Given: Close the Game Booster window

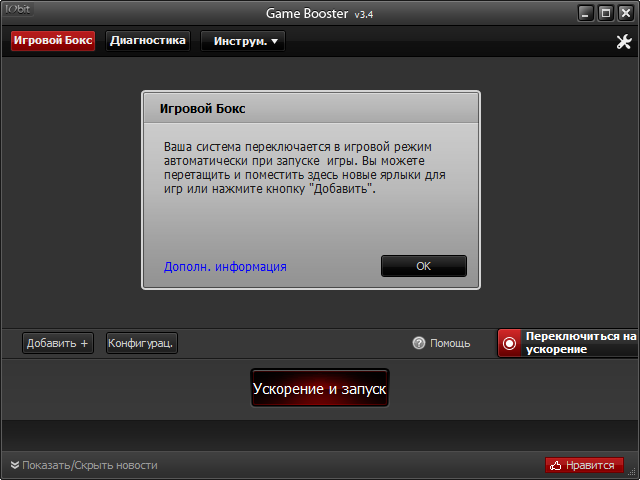Looking at the screenshot, I should pos(626,13).
